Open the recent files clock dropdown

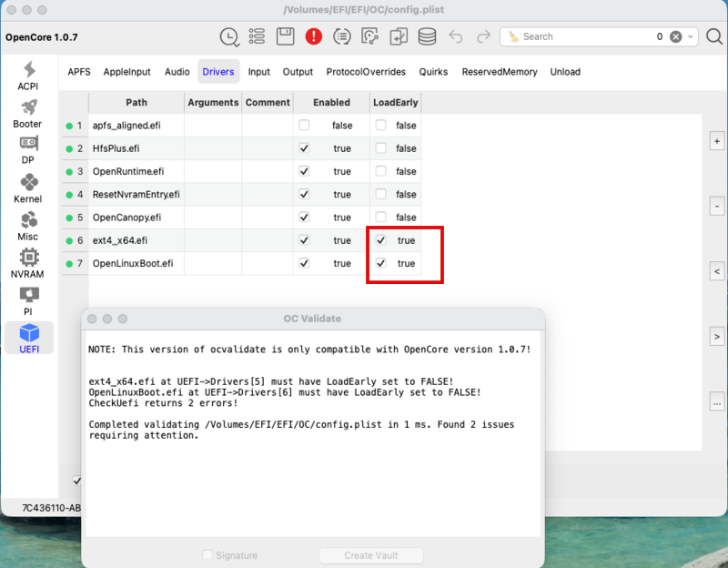click(229, 36)
